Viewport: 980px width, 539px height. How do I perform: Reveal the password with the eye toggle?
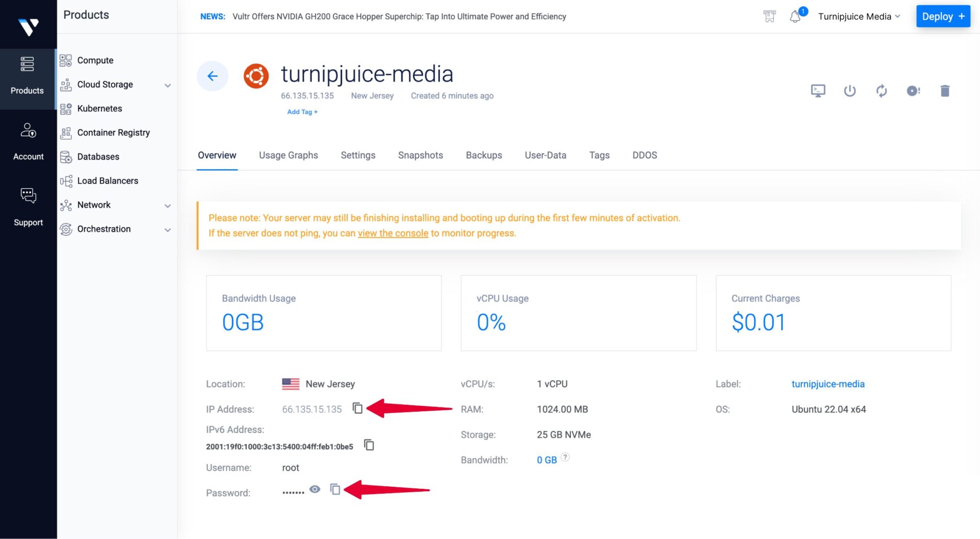pyautogui.click(x=314, y=489)
